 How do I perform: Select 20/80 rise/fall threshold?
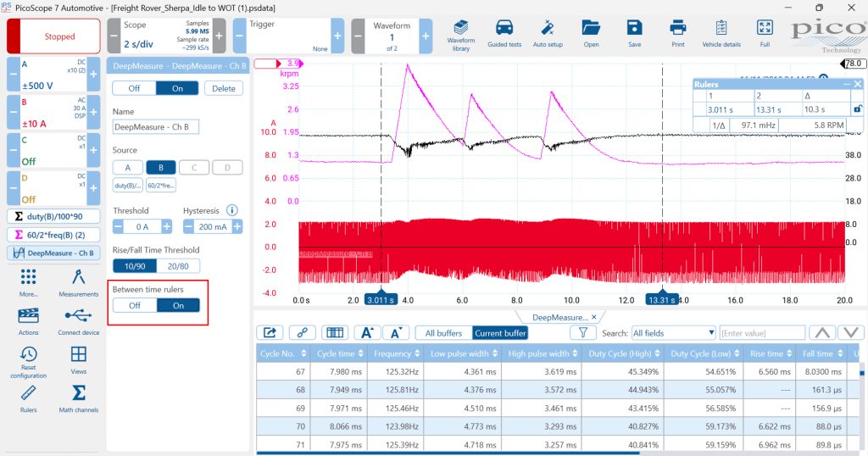point(178,266)
